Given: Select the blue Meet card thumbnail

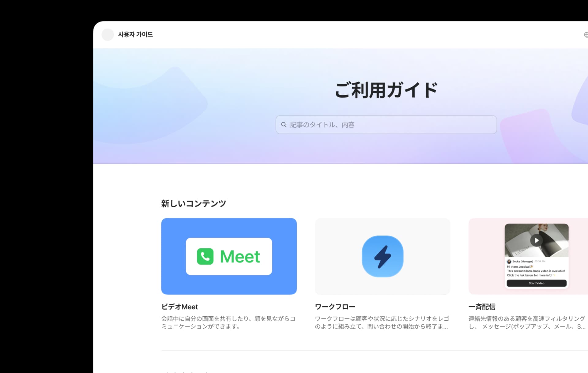Looking at the screenshot, I should click(229, 256).
